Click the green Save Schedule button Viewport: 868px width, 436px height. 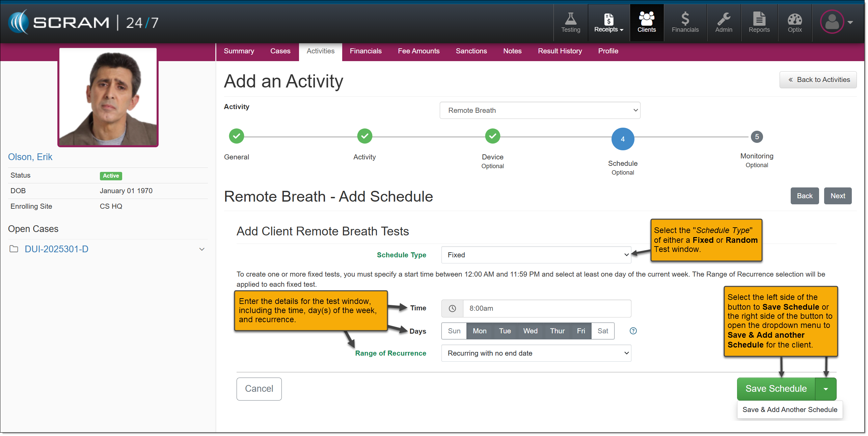coord(776,389)
